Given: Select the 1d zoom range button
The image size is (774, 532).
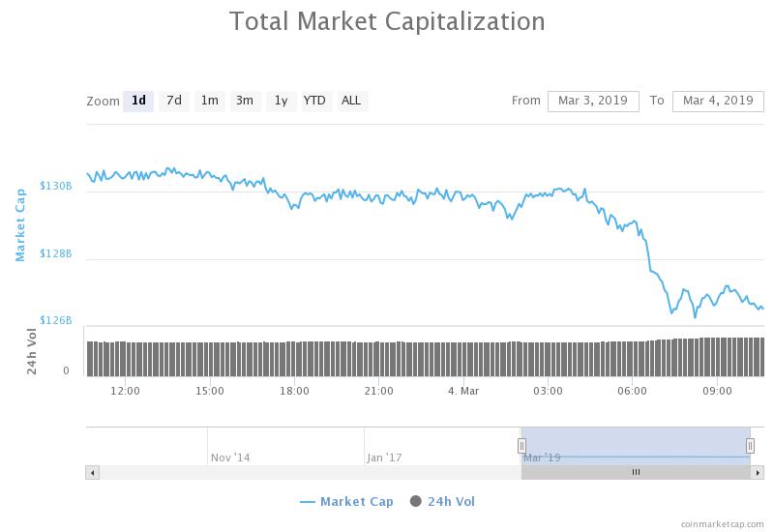Looking at the screenshot, I should click(138, 101).
